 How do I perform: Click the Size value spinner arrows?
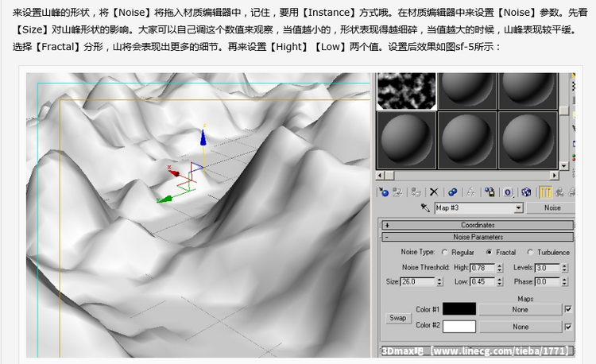click(439, 281)
